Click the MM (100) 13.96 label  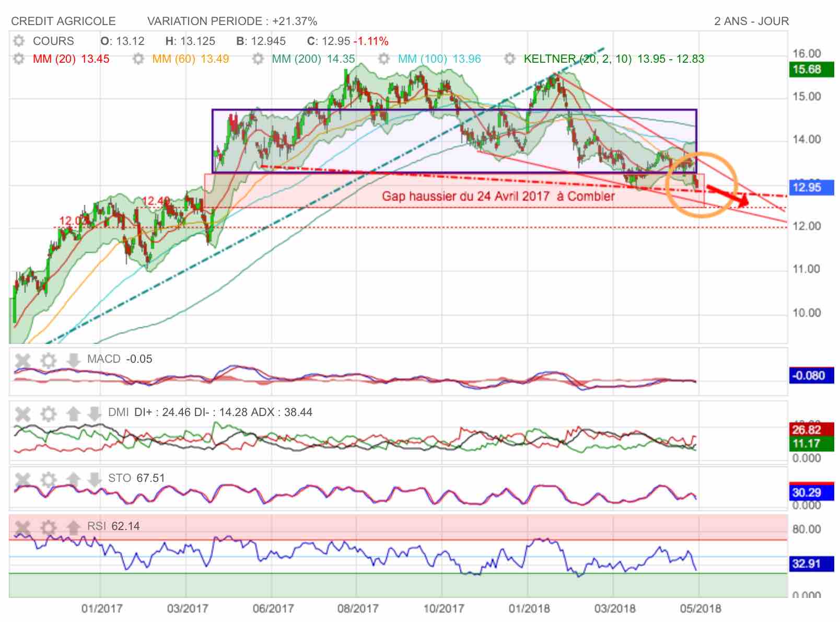[439, 59]
